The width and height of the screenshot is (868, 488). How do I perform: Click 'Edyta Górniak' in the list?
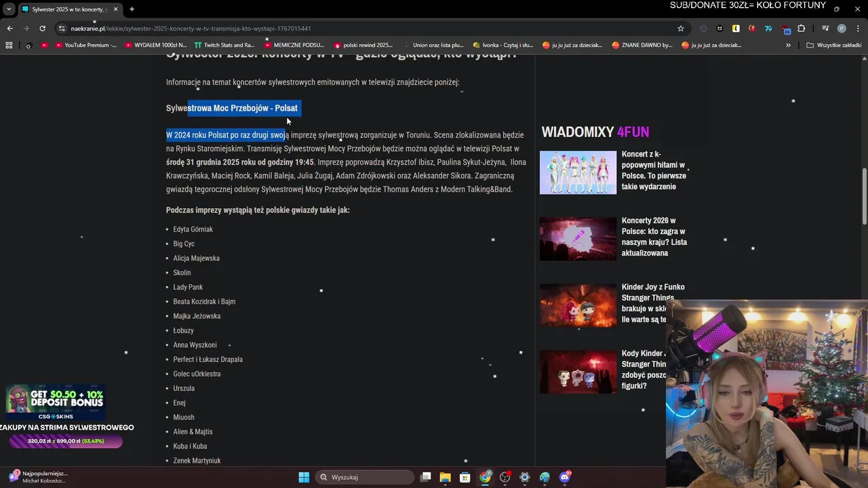[193, 229]
